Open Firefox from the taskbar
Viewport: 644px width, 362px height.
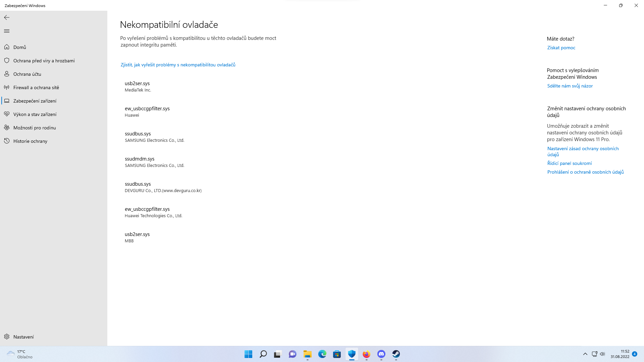(366, 354)
